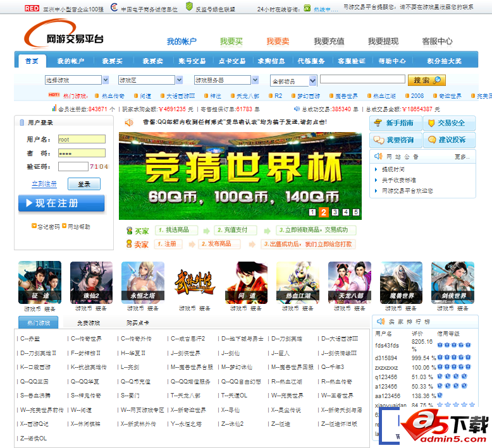Click 建议投诉 complaint icon button

[x=449, y=140]
